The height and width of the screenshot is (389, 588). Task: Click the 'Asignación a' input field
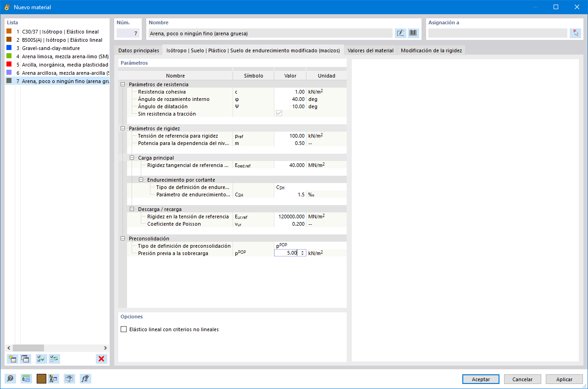click(498, 33)
